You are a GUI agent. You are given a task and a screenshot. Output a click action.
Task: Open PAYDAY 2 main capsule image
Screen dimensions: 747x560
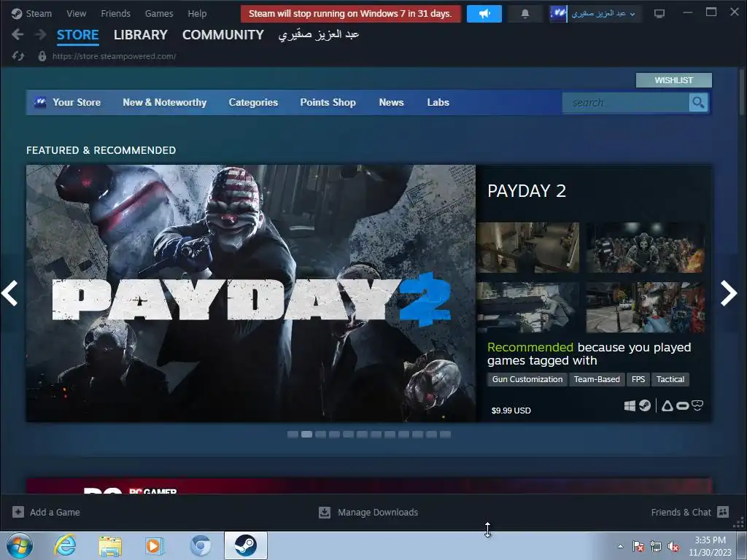tap(251, 293)
